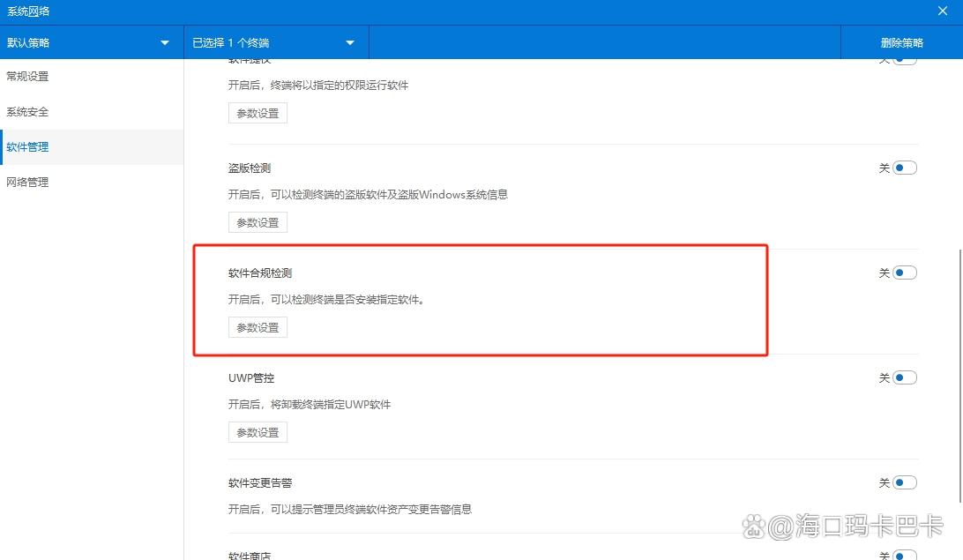Click the 默认策略 dropdown arrow

tap(164, 41)
